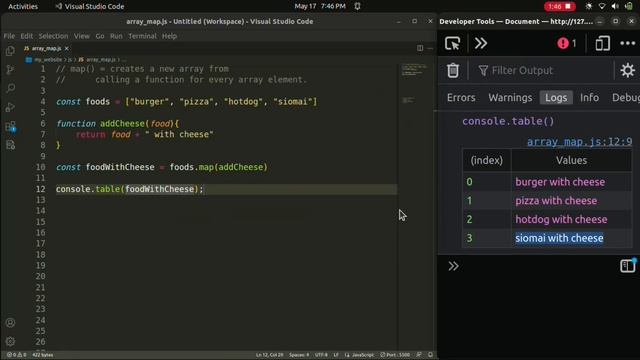Open the editor more actions ellipsis

point(430,48)
